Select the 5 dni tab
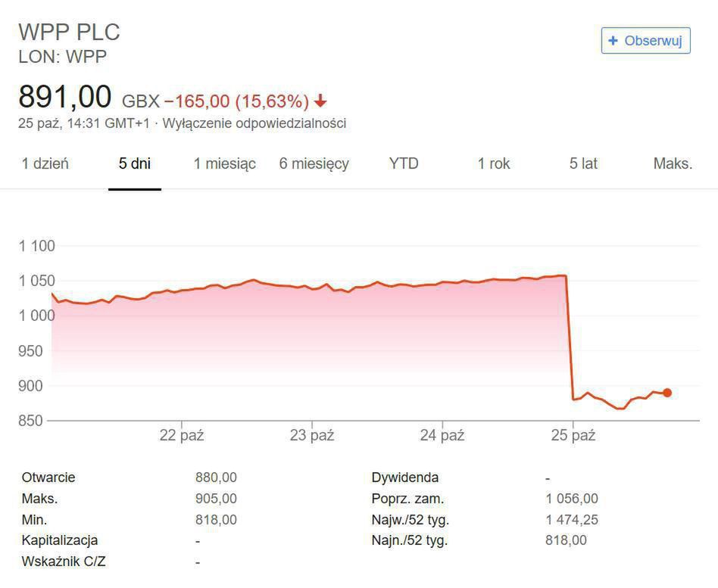718x588 pixels. pyautogui.click(x=135, y=163)
